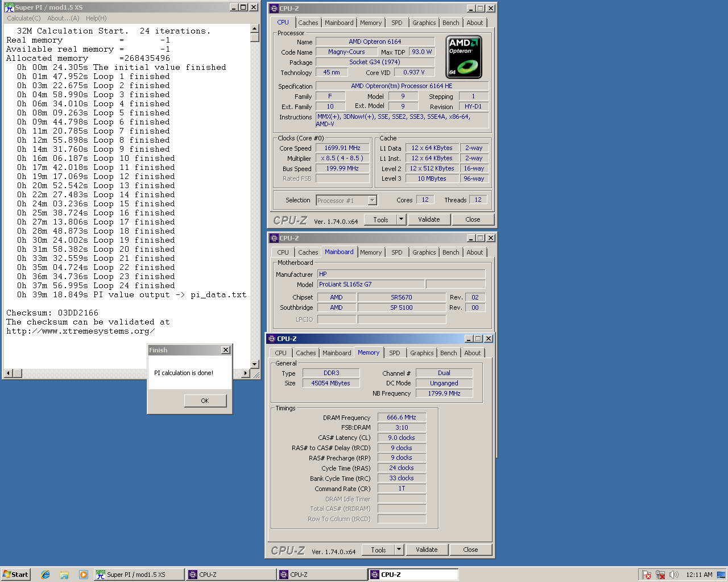Launch Internet Explorer from the taskbar
The height and width of the screenshot is (582, 728).
coord(45,575)
